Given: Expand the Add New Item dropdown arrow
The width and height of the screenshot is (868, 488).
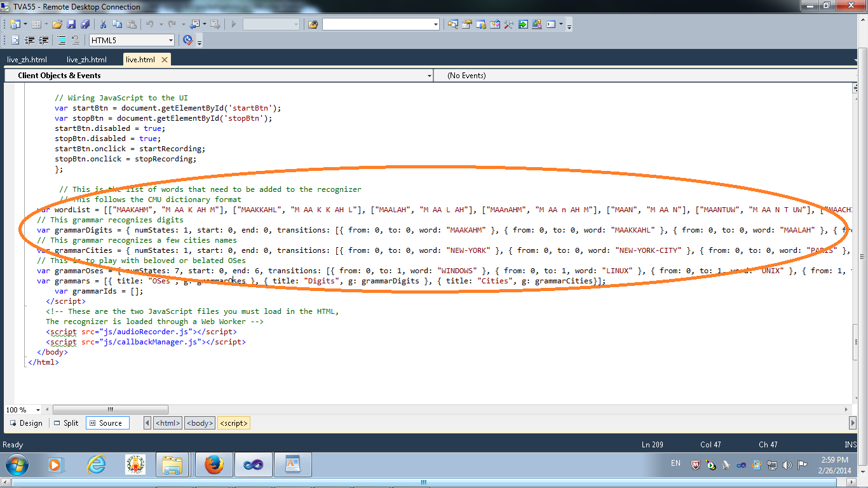Looking at the screenshot, I should tap(46, 24).
